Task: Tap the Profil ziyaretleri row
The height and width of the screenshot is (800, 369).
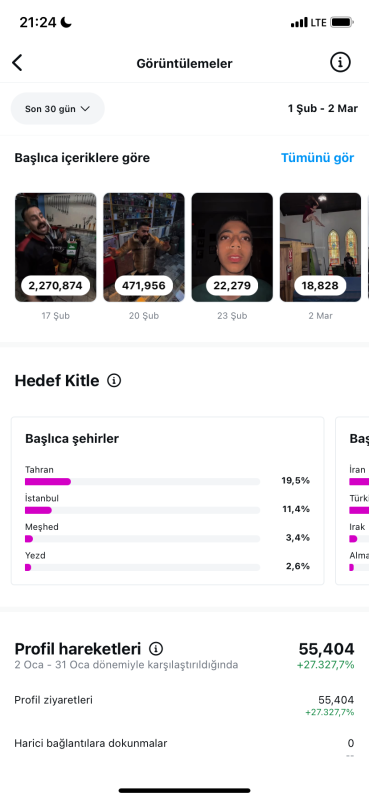Action: 184,706
